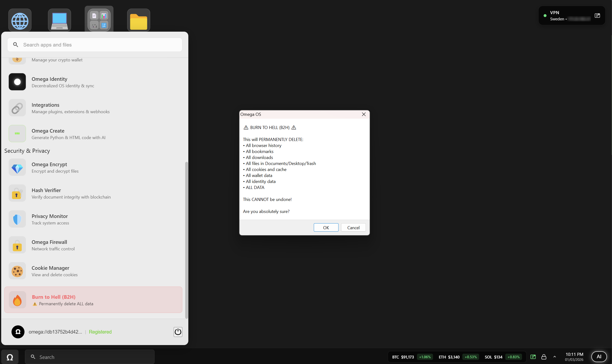Open the Omega menu on the taskbar

point(10,356)
